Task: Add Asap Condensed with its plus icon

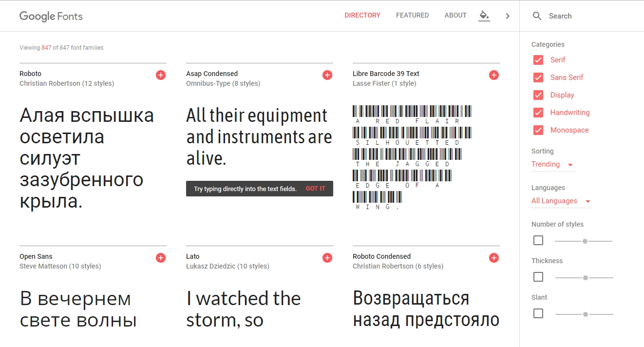Action: click(327, 75)
